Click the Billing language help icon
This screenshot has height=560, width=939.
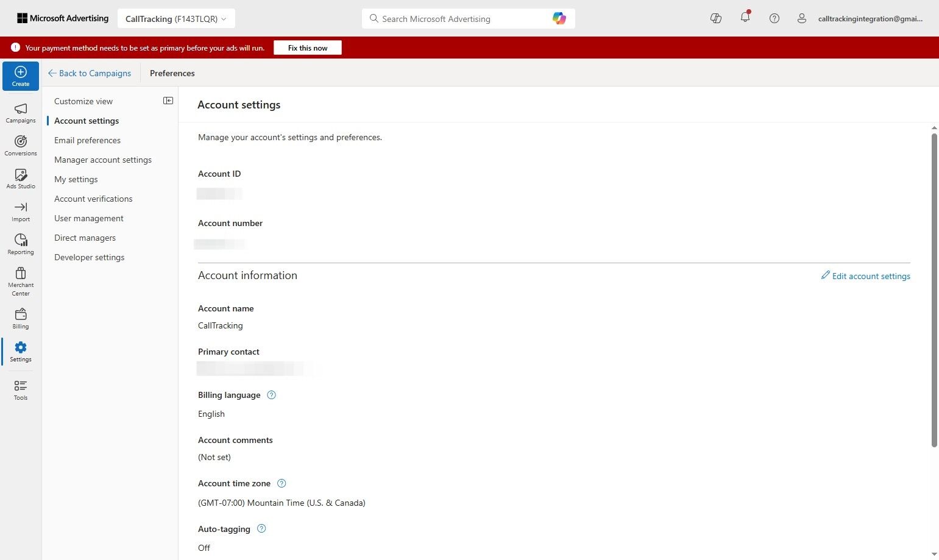(272, 395)
